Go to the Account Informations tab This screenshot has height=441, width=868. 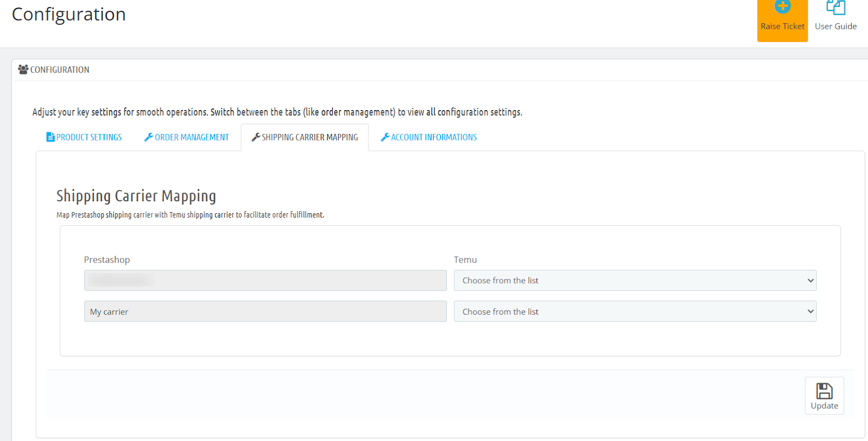[x=433, y=138]
